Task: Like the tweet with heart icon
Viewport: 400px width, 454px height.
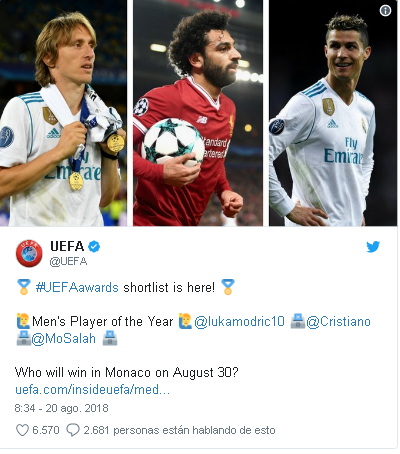Action: (22, 430)
